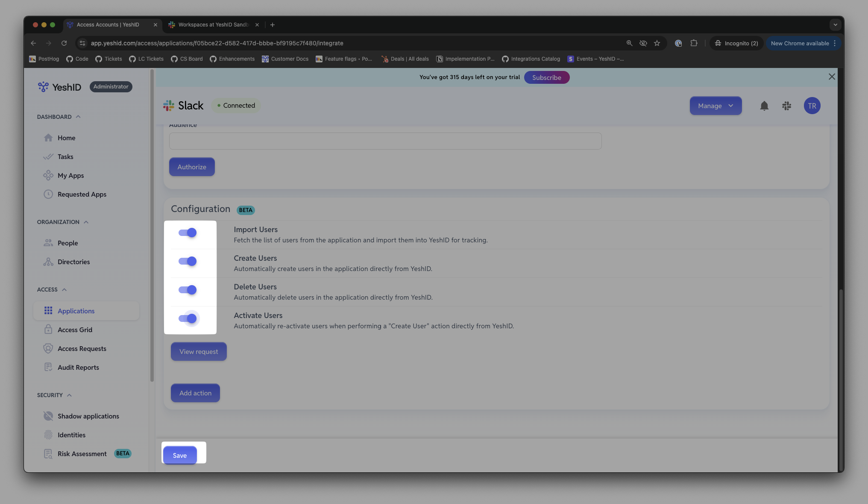The image size is (868, 504).
Task: Click the Add action button
Action: click(195, 393)
